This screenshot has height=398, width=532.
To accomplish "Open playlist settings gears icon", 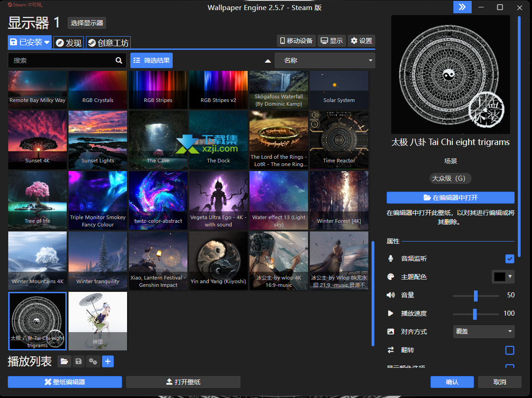I will [93, 361].
